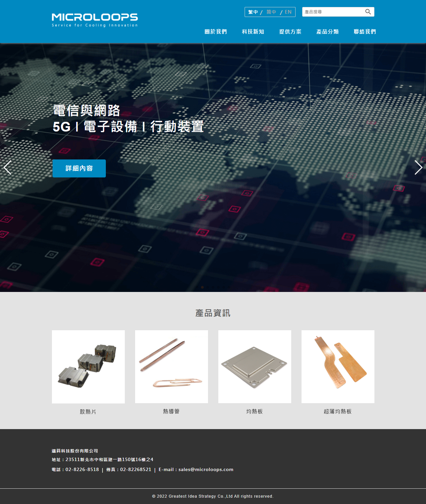Open the 超薄均熱板 product image
426x504 pixels.
pos(338,367)
